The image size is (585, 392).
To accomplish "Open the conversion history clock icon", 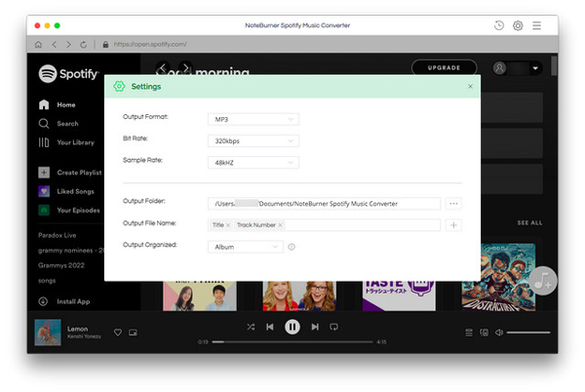I will point(499,25).
